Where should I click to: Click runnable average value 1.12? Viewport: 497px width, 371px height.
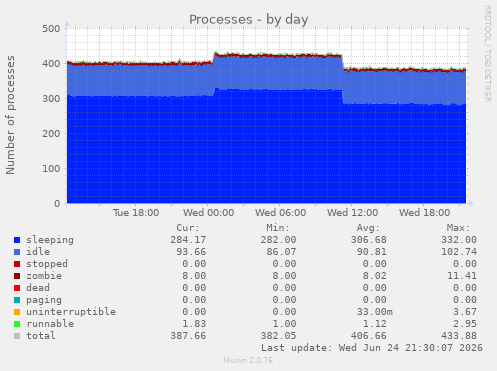[375, 324]
